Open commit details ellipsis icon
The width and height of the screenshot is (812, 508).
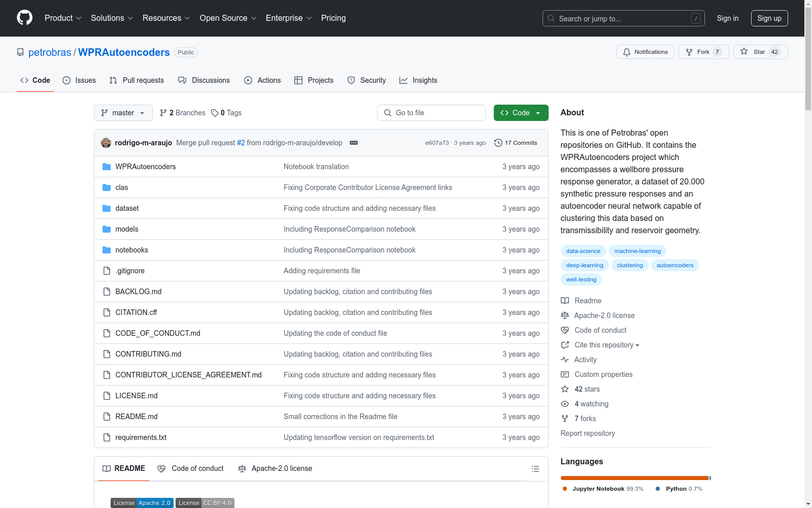click(x=354, y=143)
